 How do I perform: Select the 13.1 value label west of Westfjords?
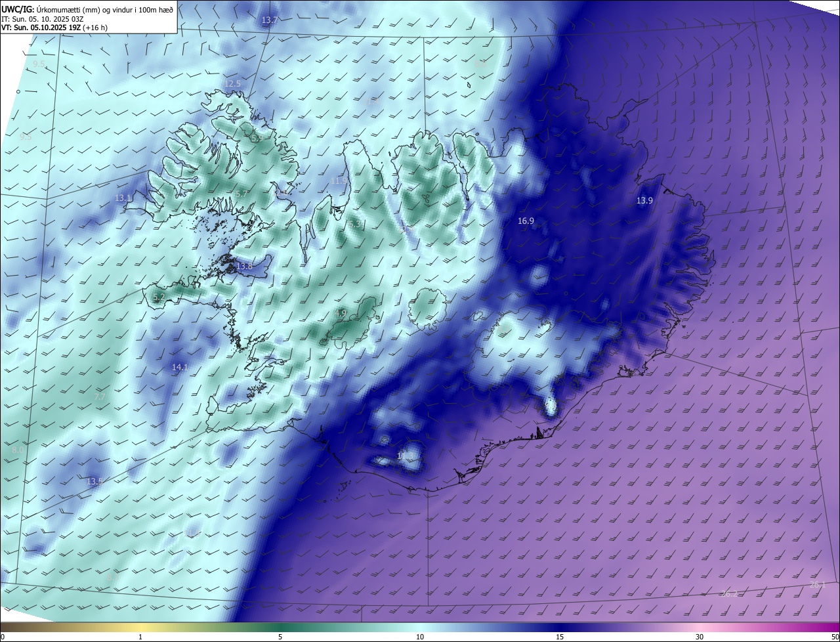(x=123, y=198)
